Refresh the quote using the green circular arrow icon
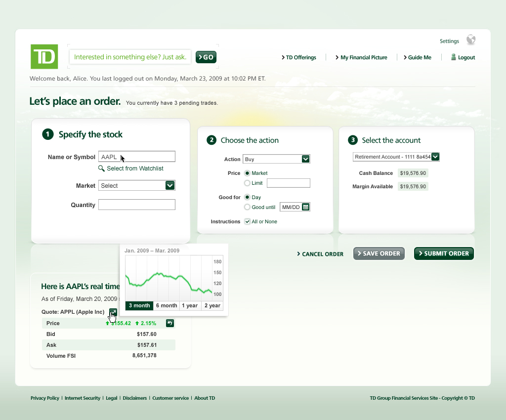 pos(169,323)
